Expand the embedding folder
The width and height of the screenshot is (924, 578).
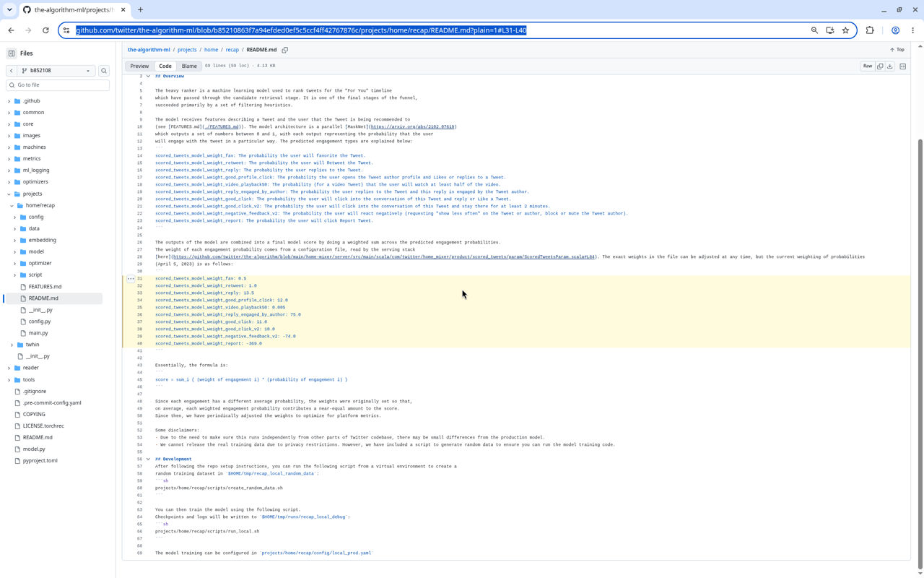click(x=14, y=240)
